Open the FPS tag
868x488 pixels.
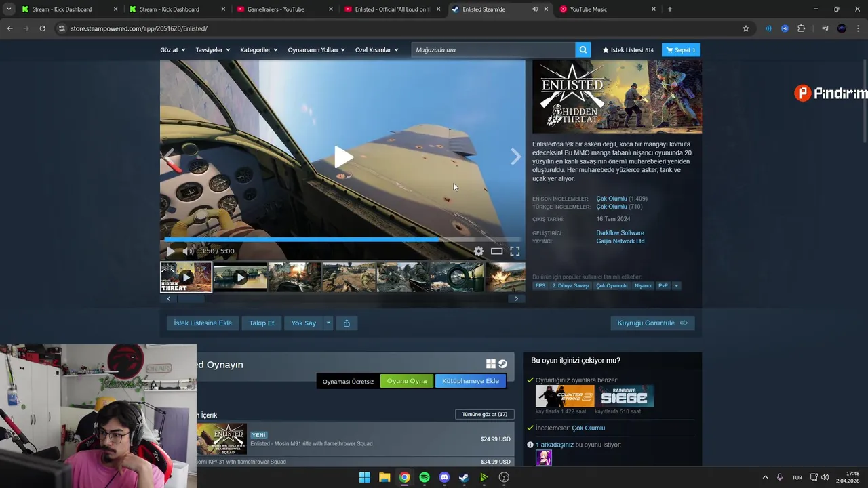point(540,285)
